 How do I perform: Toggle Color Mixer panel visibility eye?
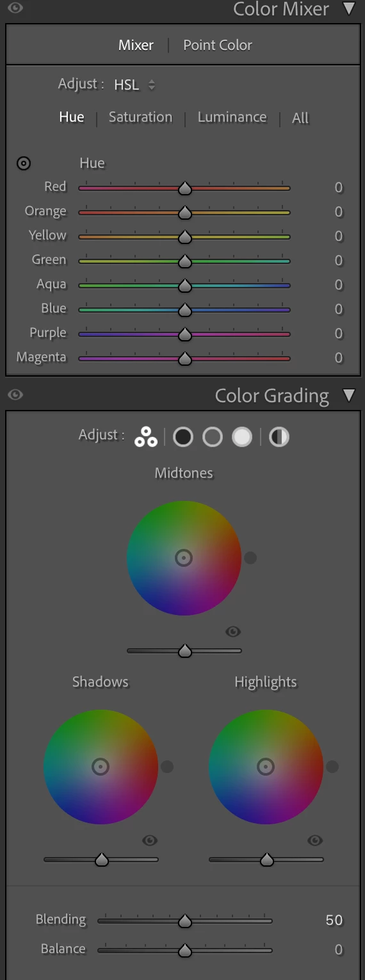point(15,8)
